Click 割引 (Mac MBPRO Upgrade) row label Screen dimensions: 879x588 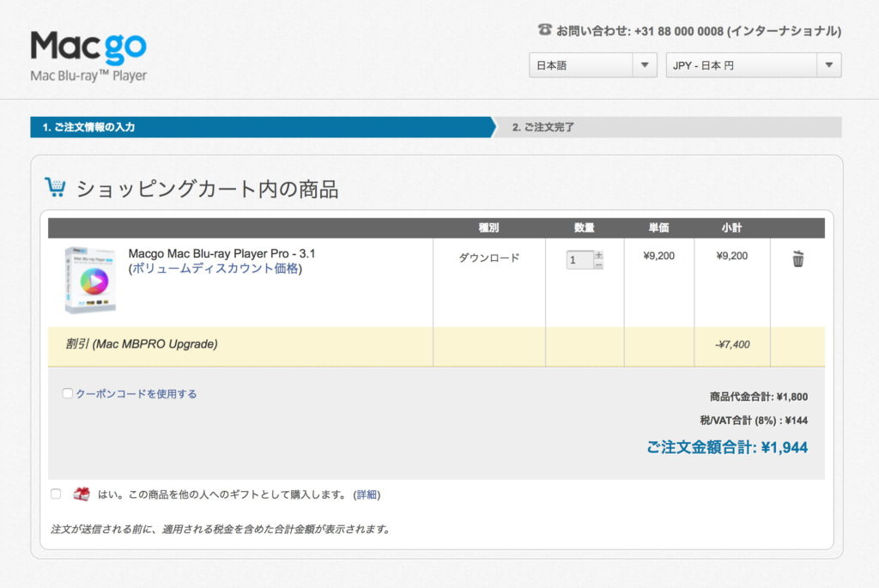point(142,343)
